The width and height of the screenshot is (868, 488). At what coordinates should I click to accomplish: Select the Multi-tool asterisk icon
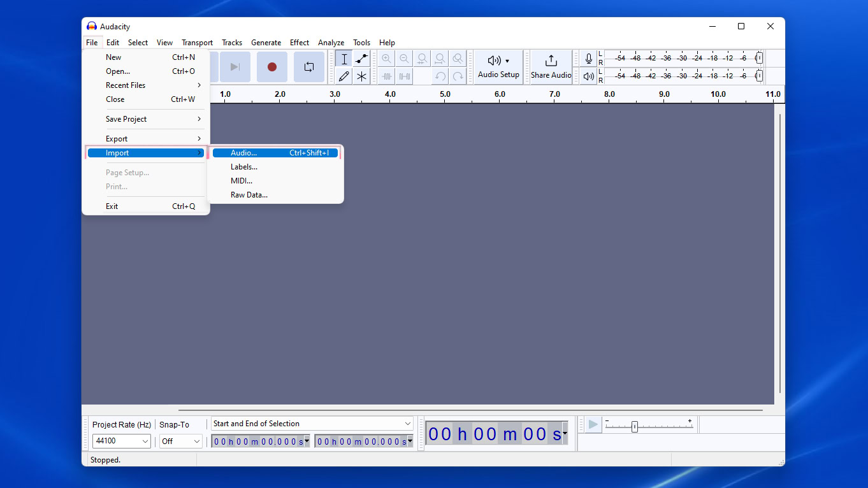tap(361, 76)
